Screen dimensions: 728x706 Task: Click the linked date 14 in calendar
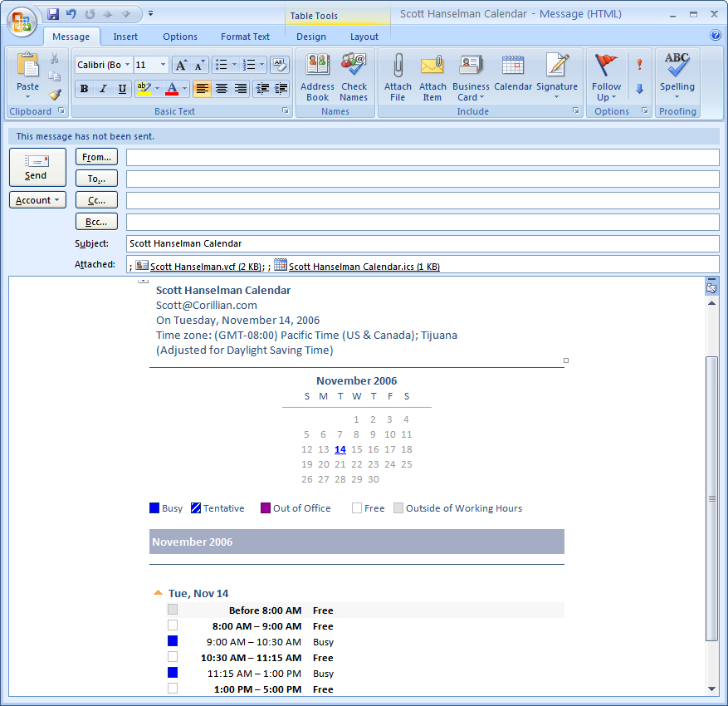[340, 449]
